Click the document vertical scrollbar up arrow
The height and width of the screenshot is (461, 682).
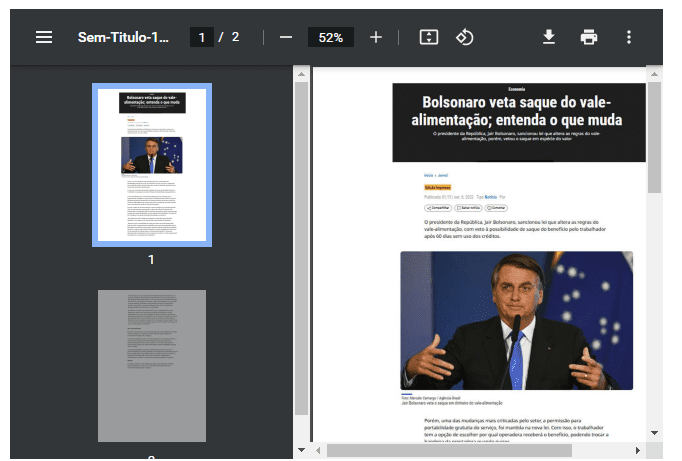(x=654, y=74)
